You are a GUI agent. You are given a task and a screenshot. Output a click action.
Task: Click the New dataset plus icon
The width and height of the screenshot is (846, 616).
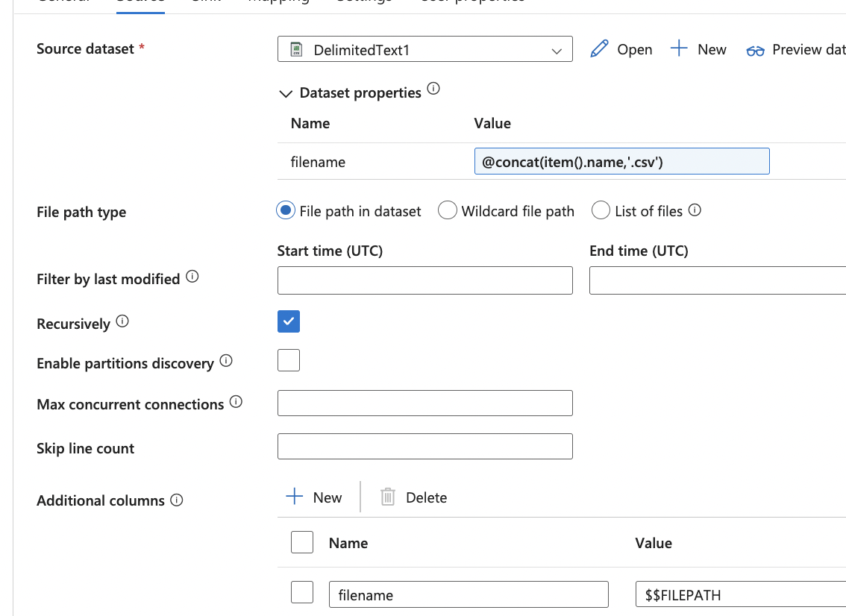[x=680, y=48]
